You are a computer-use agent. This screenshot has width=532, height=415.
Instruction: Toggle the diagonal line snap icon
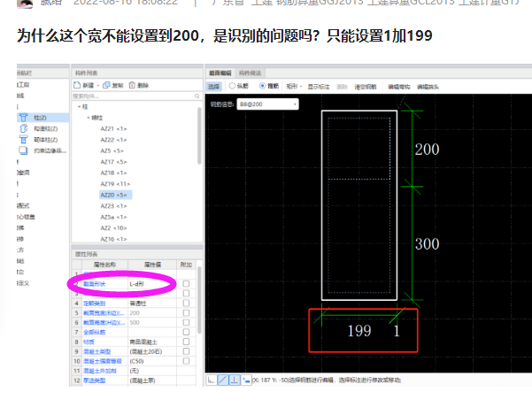point(222,380)
